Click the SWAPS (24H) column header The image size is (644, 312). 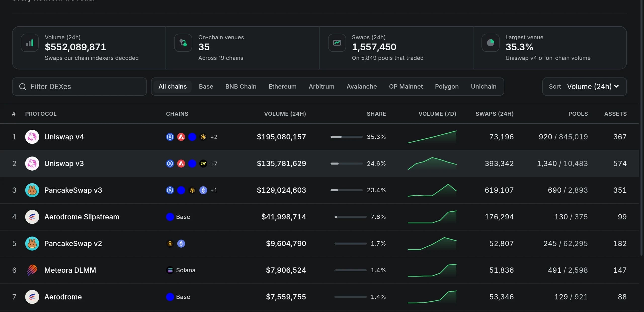(x=495, y=114)
